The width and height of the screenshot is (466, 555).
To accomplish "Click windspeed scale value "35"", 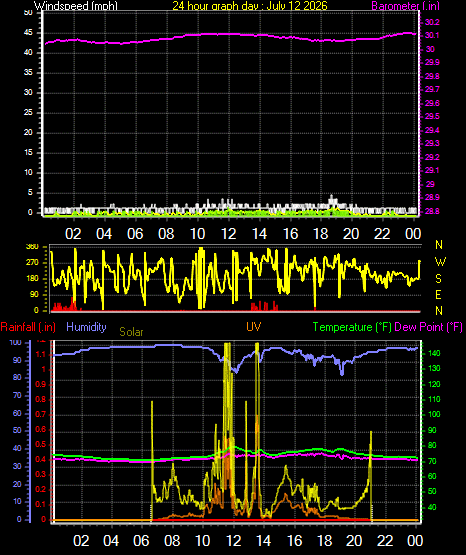I will point(28,73).
